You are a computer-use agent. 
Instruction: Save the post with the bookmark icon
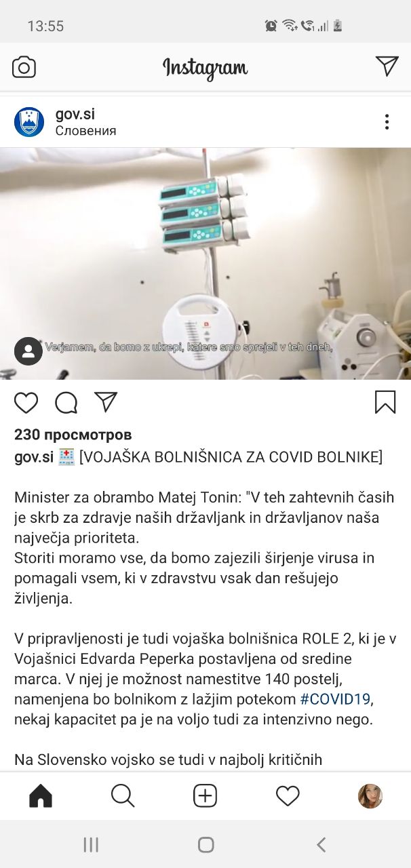(x=385, y=401)
